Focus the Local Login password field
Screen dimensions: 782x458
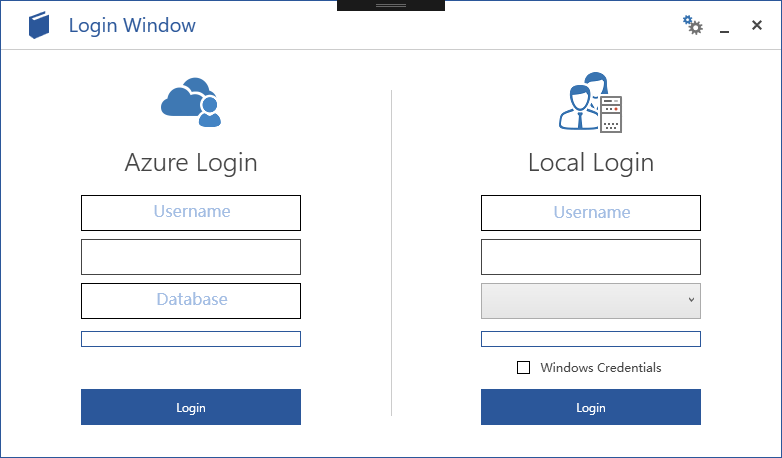click(x=590, y=257)
